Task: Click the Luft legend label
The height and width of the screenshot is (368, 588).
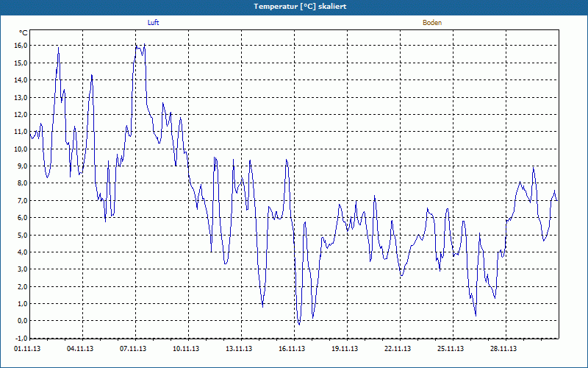Action: point(153,23)
